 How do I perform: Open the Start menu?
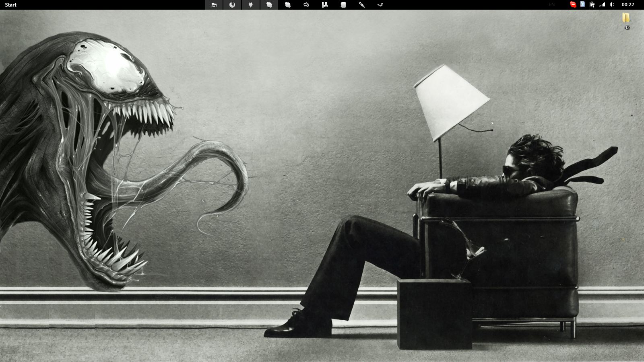[11, 5]
